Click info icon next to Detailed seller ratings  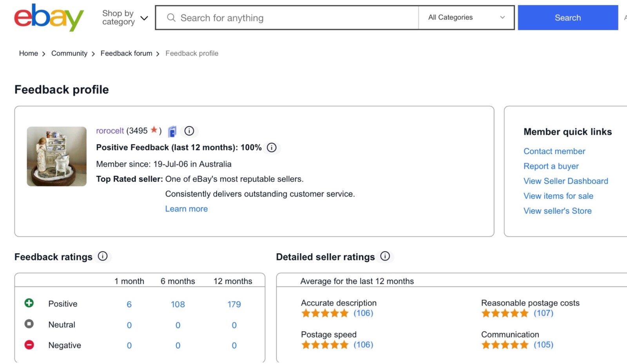[385, 256]
